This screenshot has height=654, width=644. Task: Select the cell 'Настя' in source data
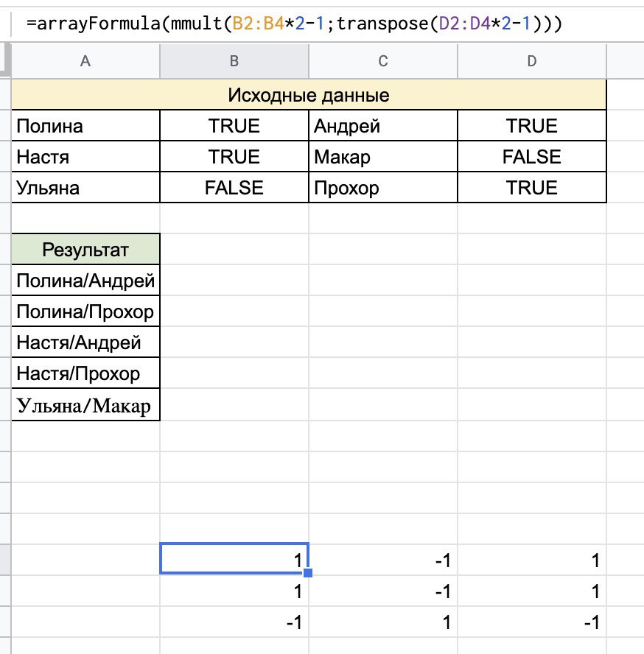(85, 156)
